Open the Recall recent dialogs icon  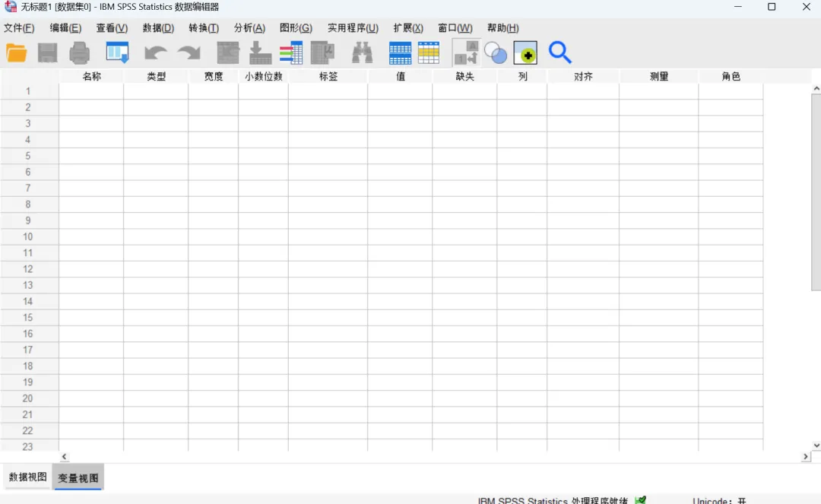coord(117,53)
